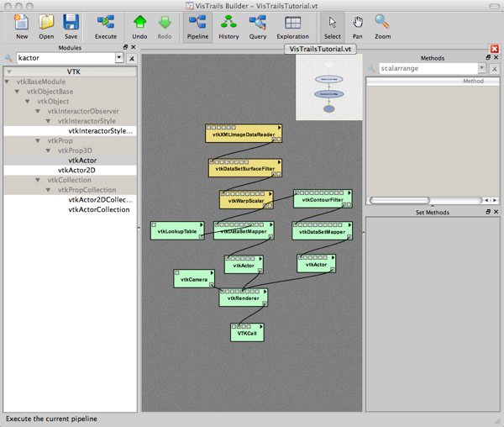
Task: Collapse the vtkInteractorStyle node
Action: pos(48,121)
